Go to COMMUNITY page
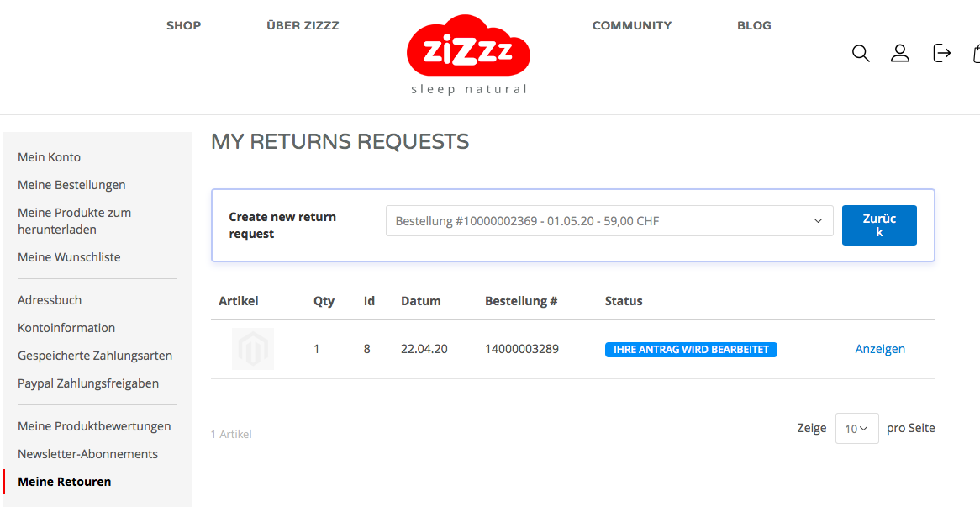This screenshot has height=507, width=980. point(632,25)
